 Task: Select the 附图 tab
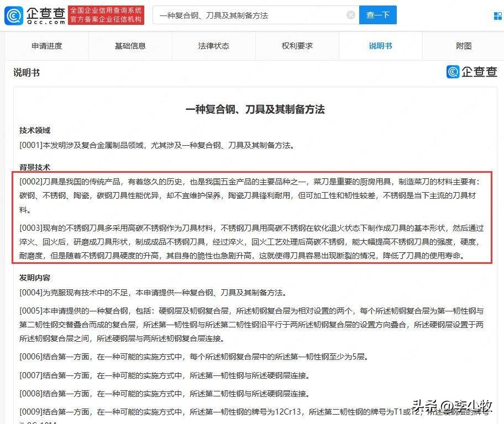click(x=463, y=46)
